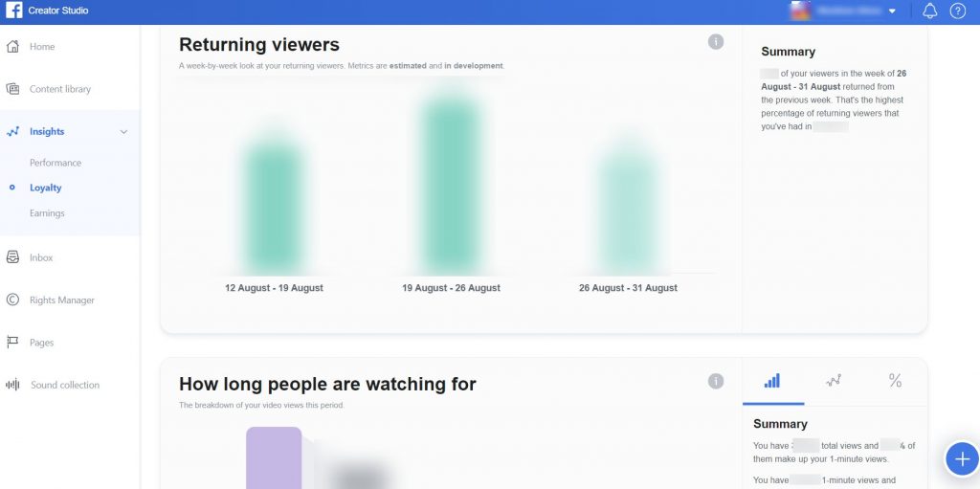This screenshot has height=489, width=980.
Task: Click the blue plus create button
Action: pyautogui.click(x=962, y=459)
